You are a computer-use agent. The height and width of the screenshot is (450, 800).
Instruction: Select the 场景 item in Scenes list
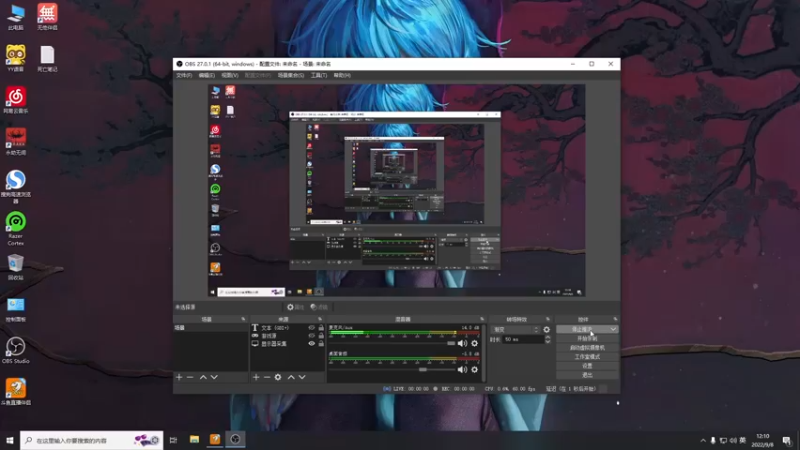tap(211, 328)
